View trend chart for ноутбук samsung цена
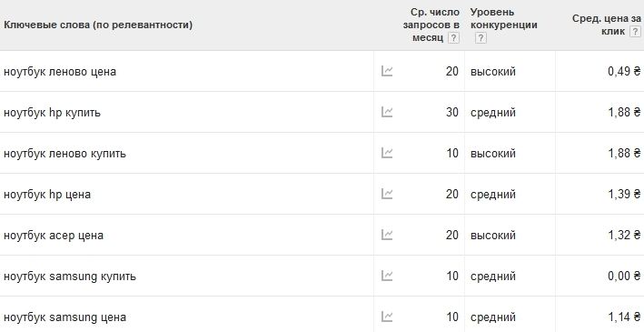The height and width of the screenshot is (332, 644). coord(387,317)
